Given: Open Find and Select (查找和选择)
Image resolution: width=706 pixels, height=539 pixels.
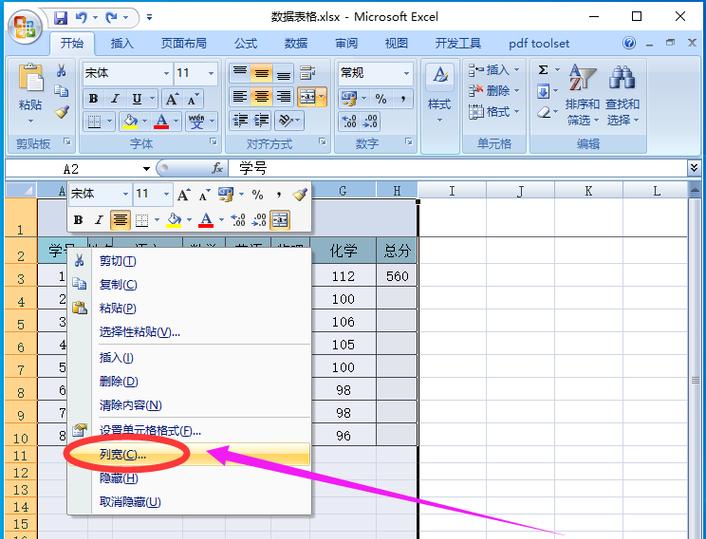Looking at the screenshot, I should [622, 95].
